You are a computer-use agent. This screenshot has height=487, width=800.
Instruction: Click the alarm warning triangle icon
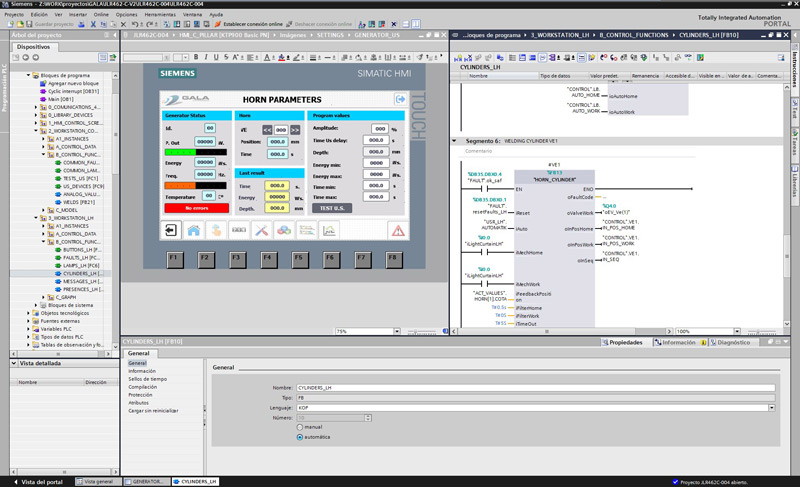coord(397,230)
